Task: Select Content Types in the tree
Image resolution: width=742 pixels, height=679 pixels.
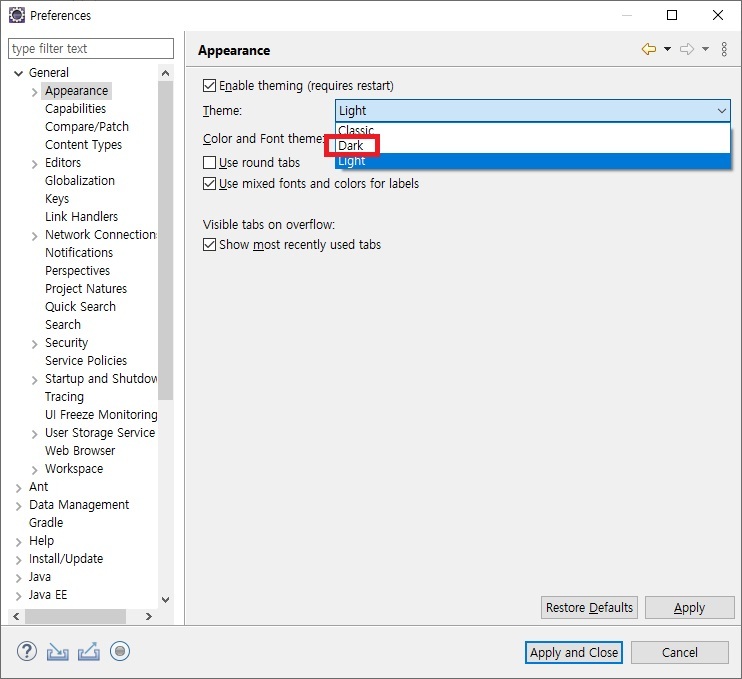Action: click(x=83, y=145)
